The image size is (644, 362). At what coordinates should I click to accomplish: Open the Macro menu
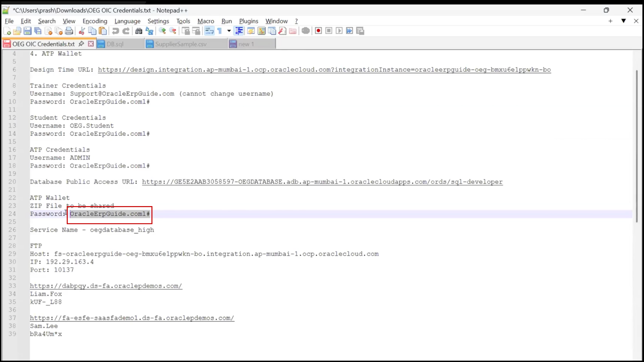pos(206,21)
